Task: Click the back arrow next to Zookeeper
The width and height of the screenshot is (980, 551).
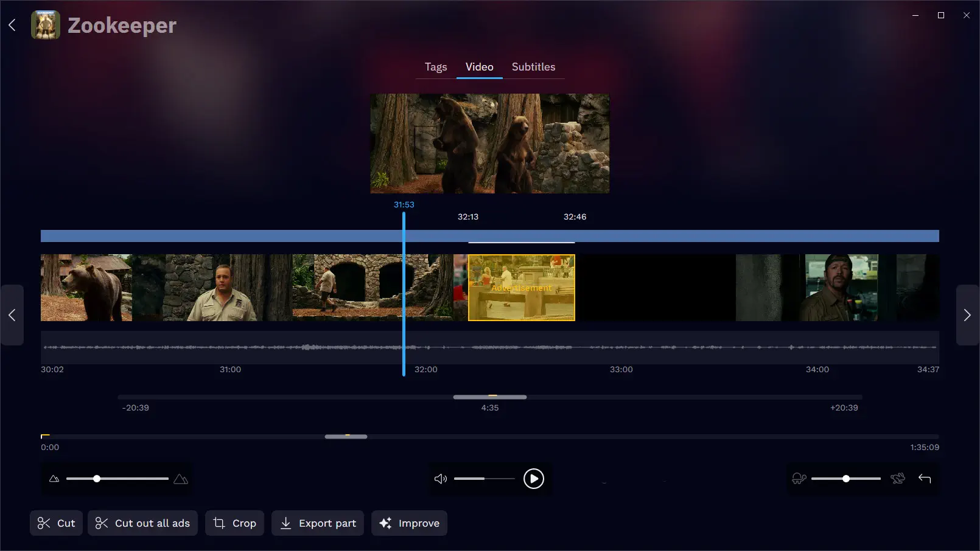Action: (12, 25)
